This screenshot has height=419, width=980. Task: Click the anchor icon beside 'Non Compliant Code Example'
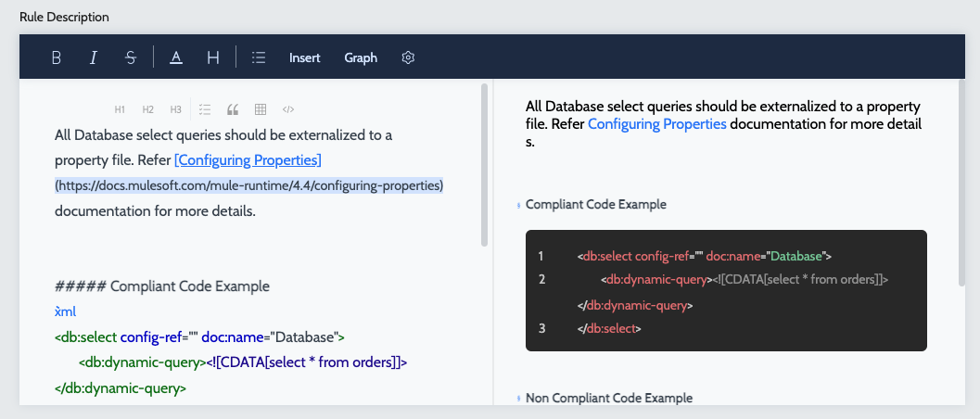(519, 399)
